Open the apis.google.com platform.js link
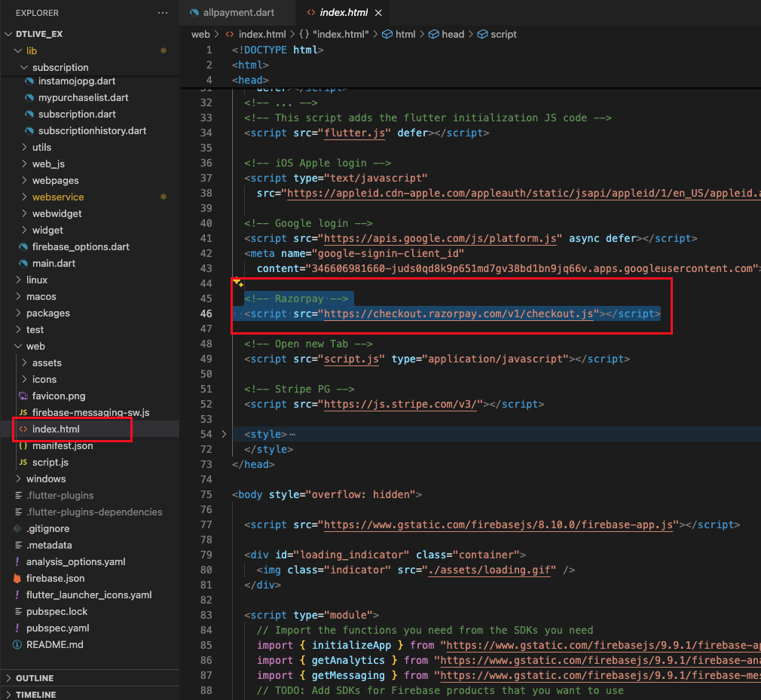761x700 pixels. [x=440, y=238]
